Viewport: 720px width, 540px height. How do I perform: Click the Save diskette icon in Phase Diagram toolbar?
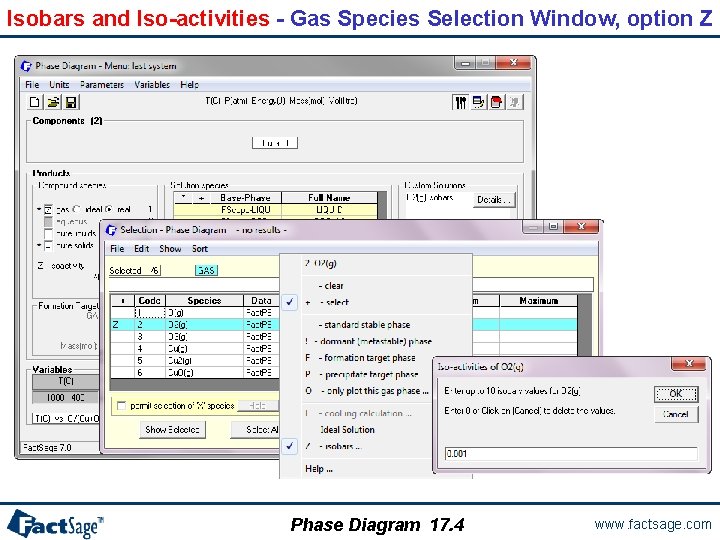click(71, 102)
